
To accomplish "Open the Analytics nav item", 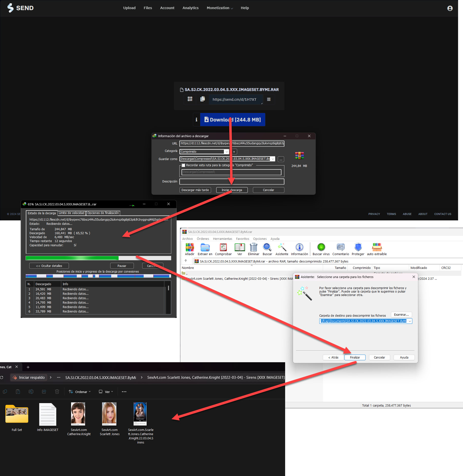I will 190,8.
